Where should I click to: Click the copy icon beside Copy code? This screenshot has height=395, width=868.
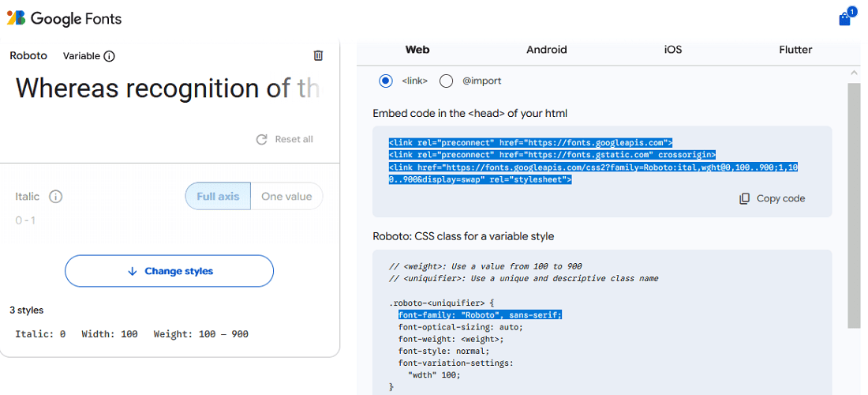click(745, 198)
